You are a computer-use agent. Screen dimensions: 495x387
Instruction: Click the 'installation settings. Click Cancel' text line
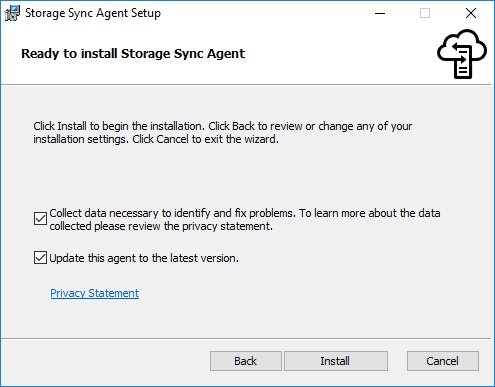[156, 139]
